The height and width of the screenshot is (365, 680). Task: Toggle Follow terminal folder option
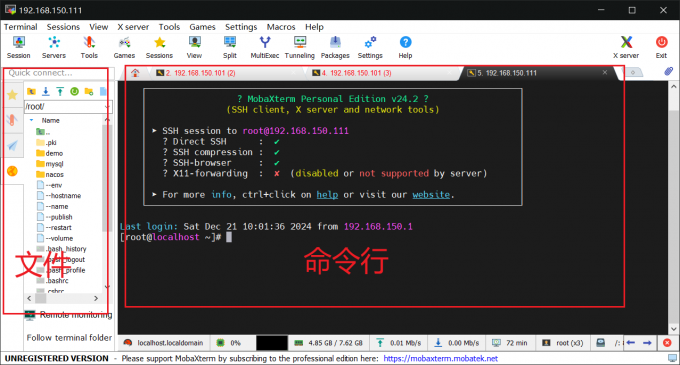click(x=69, y=338)
